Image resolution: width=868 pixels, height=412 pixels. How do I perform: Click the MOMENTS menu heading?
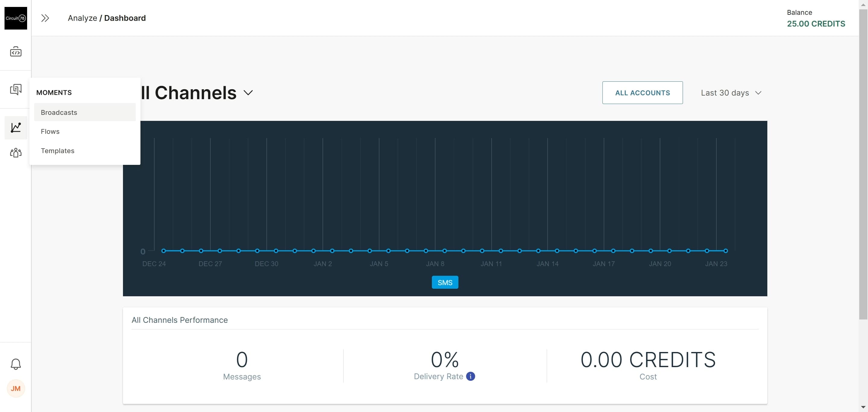coord(54,93)
